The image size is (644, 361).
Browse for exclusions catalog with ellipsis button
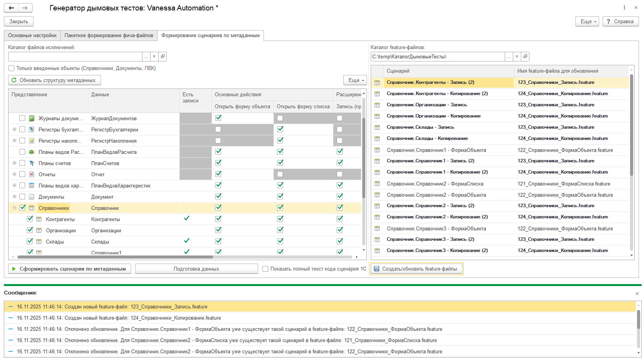(146, 56)
